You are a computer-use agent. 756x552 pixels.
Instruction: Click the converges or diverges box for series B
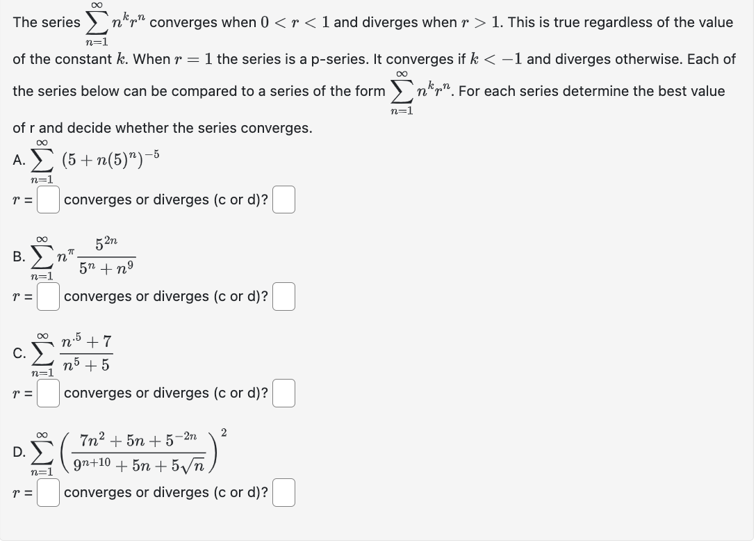(x=283, y=296)
